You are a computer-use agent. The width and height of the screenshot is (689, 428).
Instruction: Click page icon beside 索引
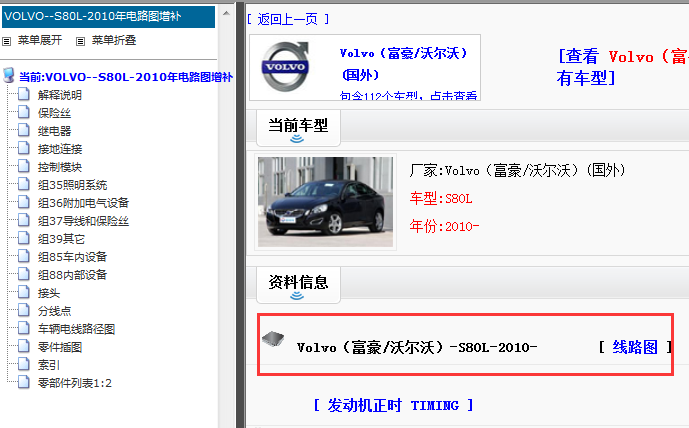click(24, 364)
